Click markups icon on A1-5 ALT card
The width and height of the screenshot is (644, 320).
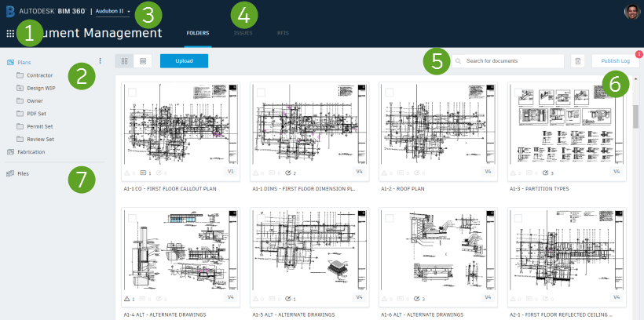[272, 299]
